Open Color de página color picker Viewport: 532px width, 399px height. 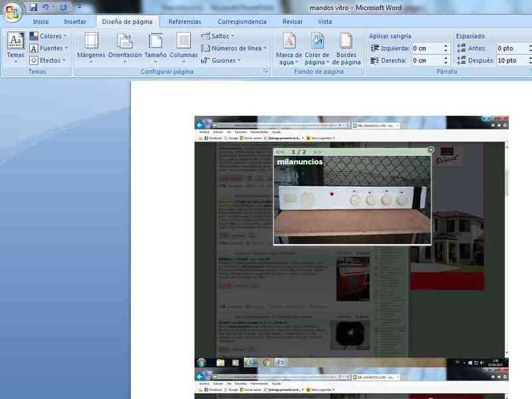click(317, 47)
